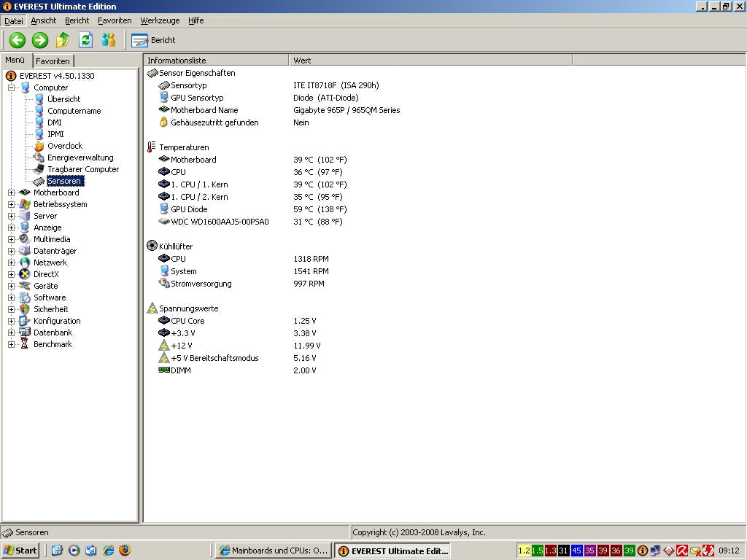This screenshot has height=560, width=747.
Task: Switch to the Menü tab
Action: [x=15, y=60]
